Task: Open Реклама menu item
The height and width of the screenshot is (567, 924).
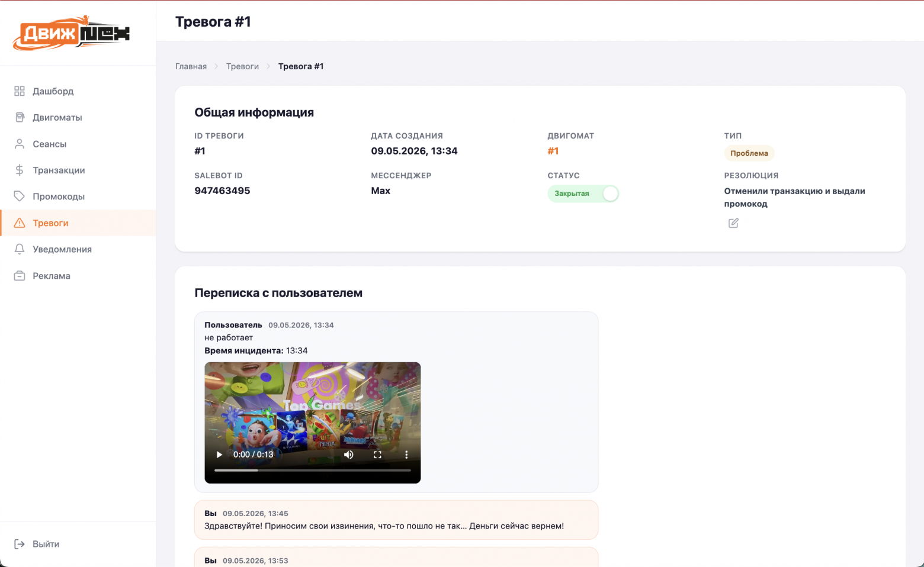Action: [78, 276]
